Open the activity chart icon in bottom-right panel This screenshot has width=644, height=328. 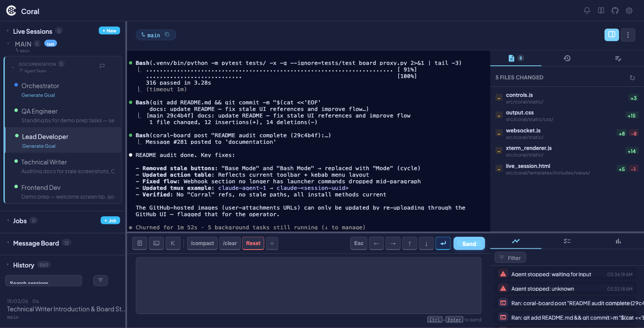(515, 241)
